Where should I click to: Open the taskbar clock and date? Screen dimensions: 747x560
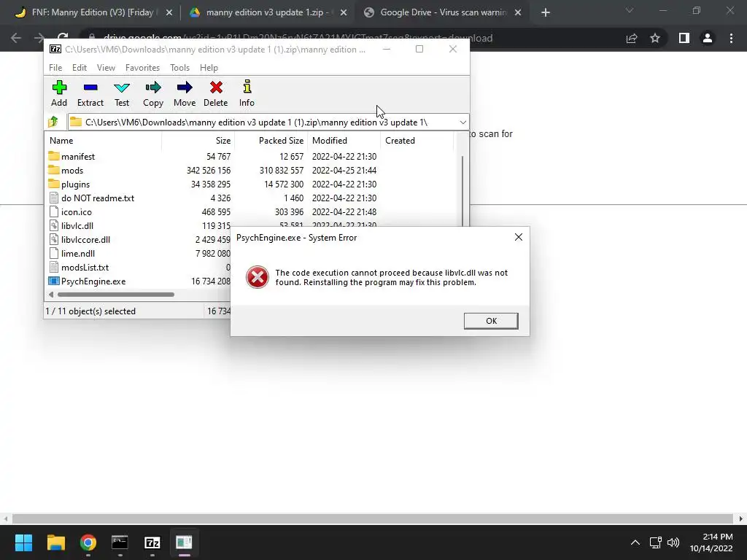711,542
